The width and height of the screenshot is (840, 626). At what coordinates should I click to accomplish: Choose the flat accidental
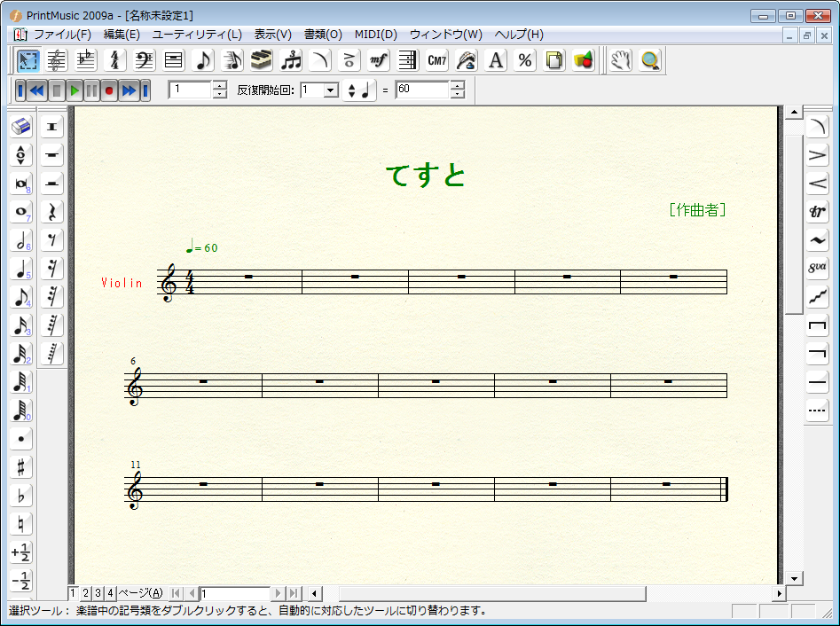point(21,496)
